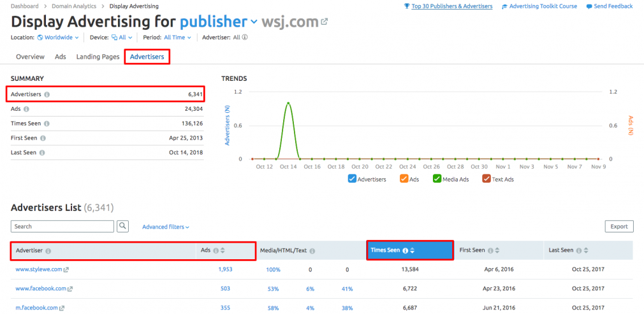
Task: Click the graduation cap icon for Toolkit Course
Action: [x=505, y=6]
